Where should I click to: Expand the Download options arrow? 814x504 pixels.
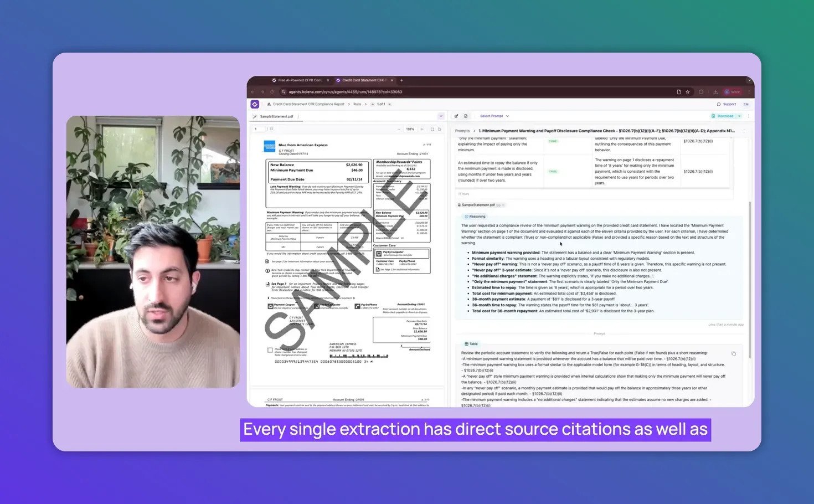click(739, 116)
